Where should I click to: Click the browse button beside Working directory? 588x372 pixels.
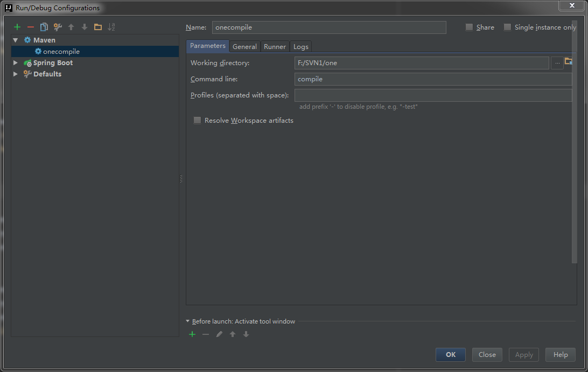[x=557, y=63]
